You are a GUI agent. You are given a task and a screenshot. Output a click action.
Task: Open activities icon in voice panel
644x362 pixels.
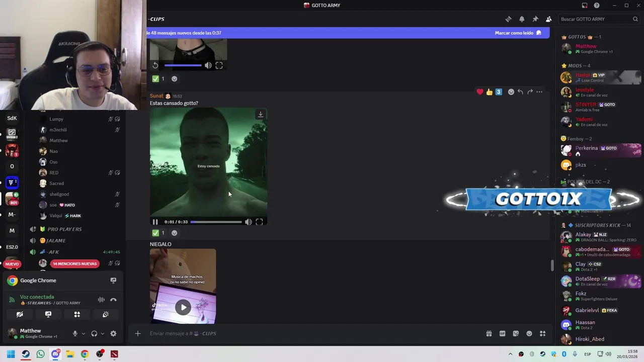coord(77,314)
